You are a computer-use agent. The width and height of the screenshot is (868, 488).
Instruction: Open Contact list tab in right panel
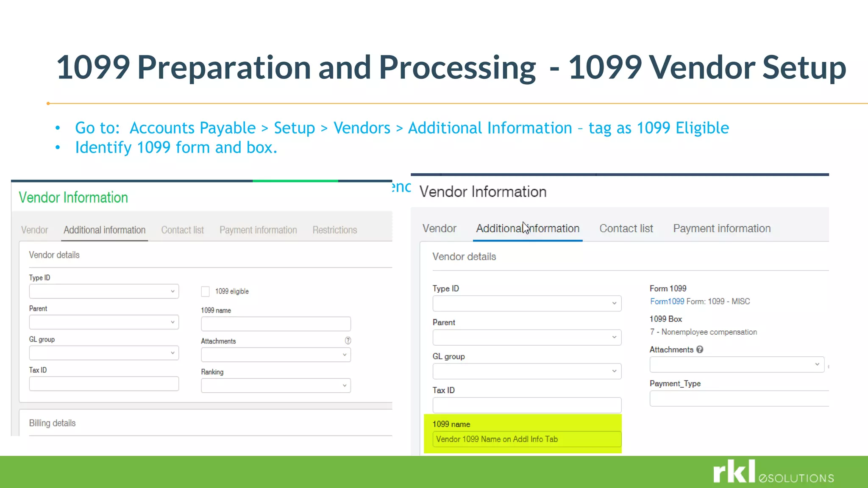626,228
